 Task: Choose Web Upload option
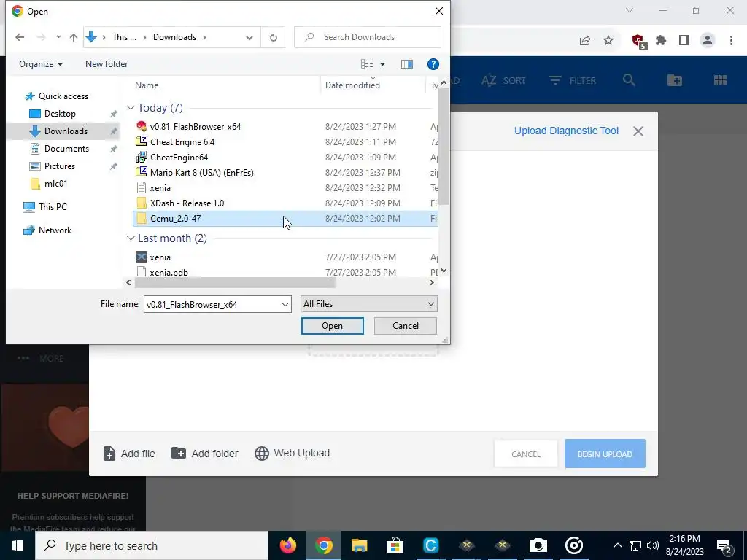(292, 454)
